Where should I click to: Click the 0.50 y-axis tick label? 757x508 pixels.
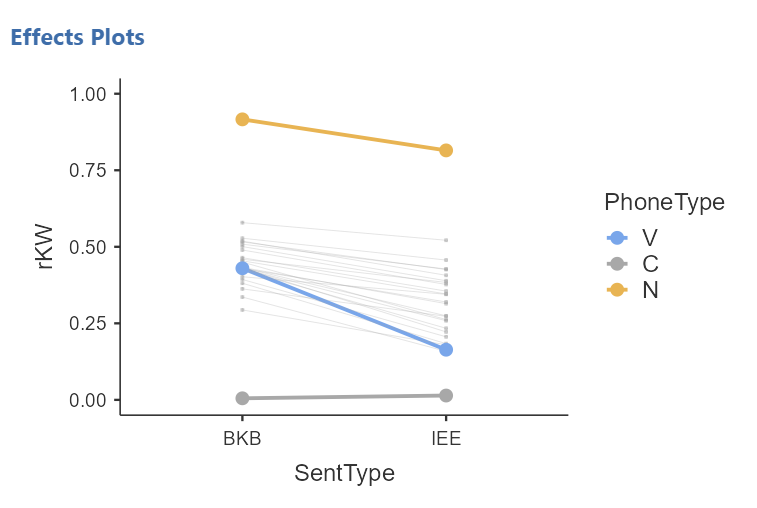(x=87, y=247)
